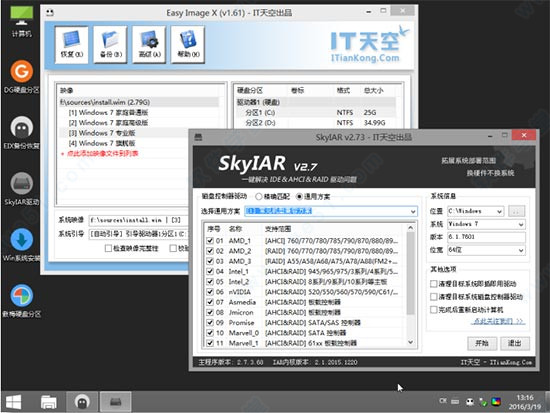Click the 名称 column header in SkyIAR
This screenshot has height=413, width=550.
click(235, 229)
